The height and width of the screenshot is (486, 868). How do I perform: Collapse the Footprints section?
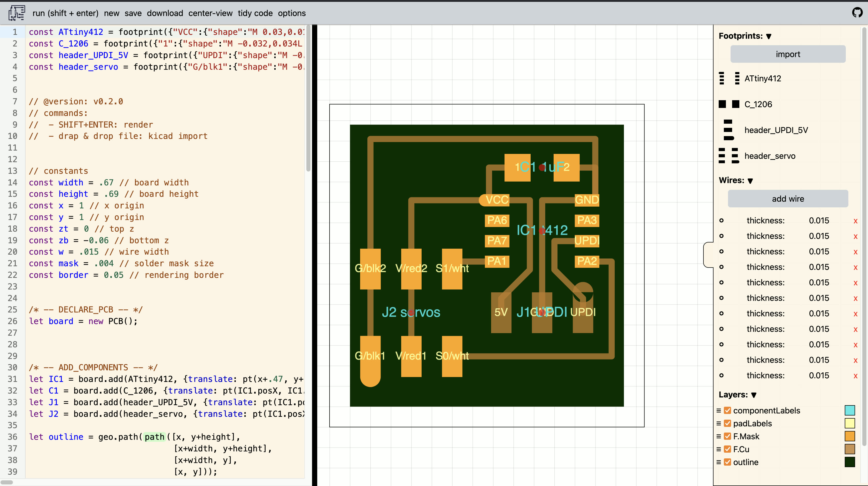pos(769,36)
